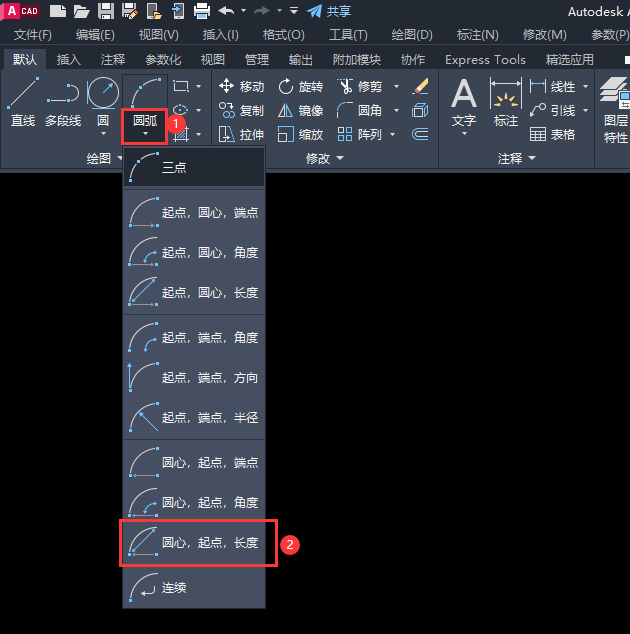Click the 共享 share button
630x634 pixels.
coord(329,11)
